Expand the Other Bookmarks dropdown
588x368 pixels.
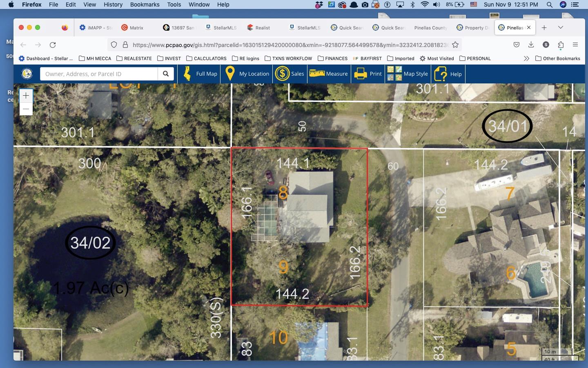[x=558, y=58]
